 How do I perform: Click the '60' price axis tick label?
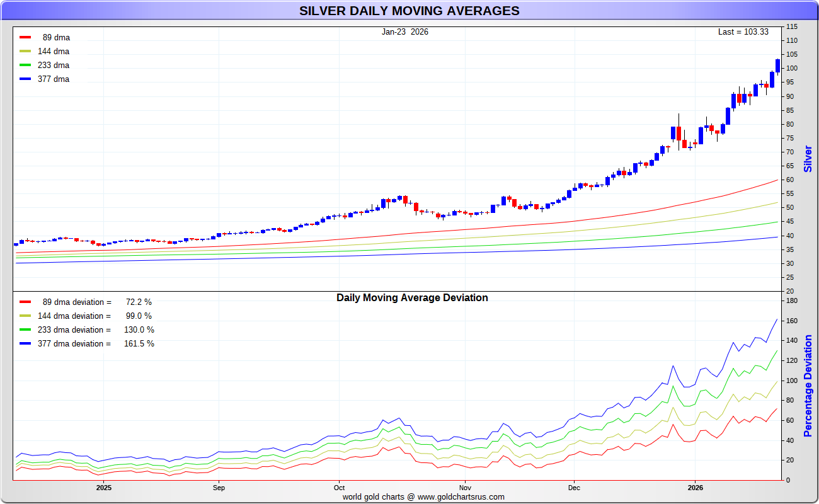(x=789, y=180)
